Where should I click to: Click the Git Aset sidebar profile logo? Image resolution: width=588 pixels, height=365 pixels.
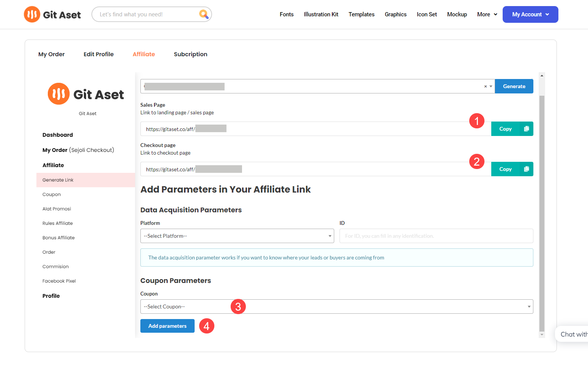coord(86,94)
